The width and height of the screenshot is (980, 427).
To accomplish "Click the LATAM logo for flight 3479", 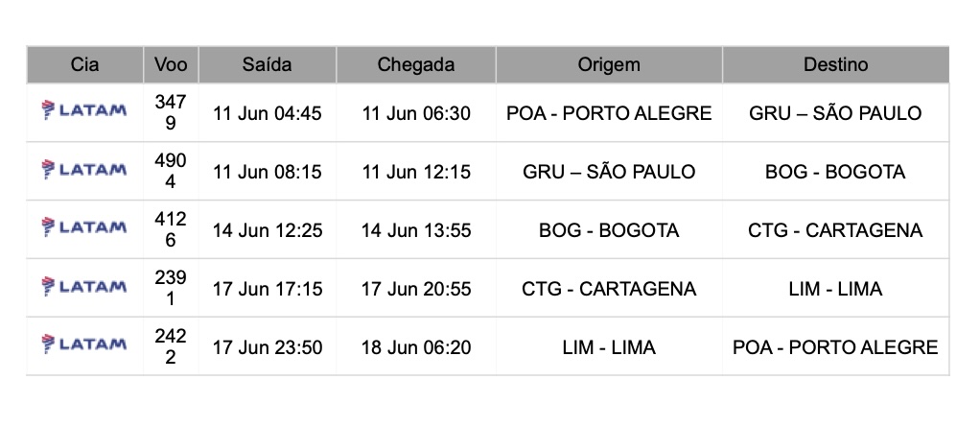I will 84,112.
